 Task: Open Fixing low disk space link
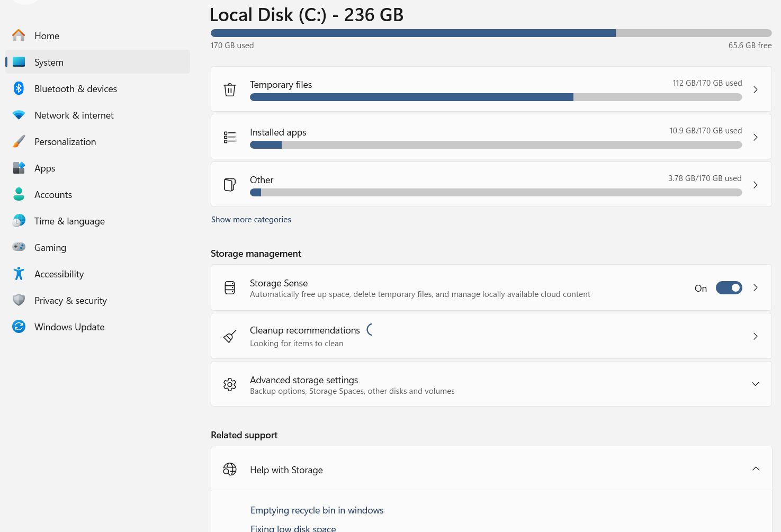(x=293, y=528)
